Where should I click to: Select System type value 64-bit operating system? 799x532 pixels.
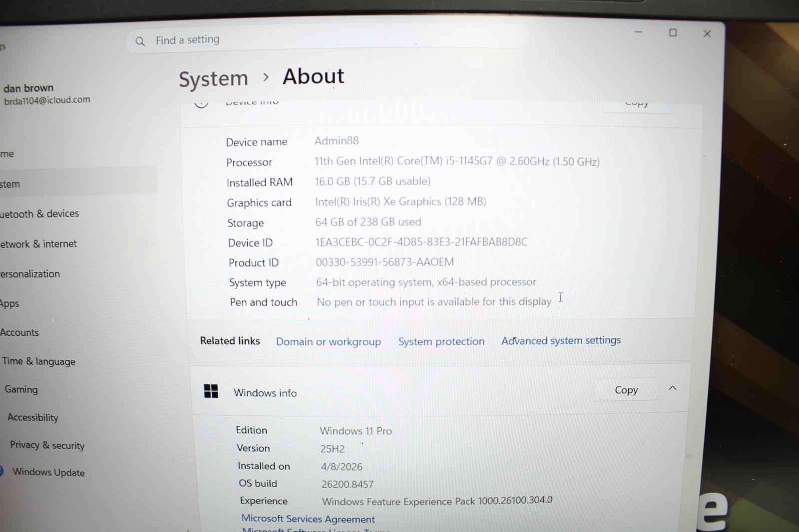click(426, 282)
